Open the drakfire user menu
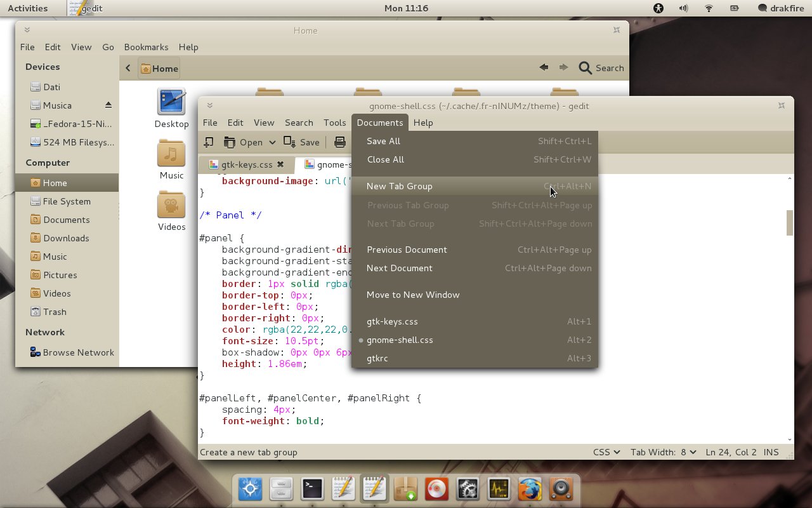 pyautogui.click(x=781, y=8)
